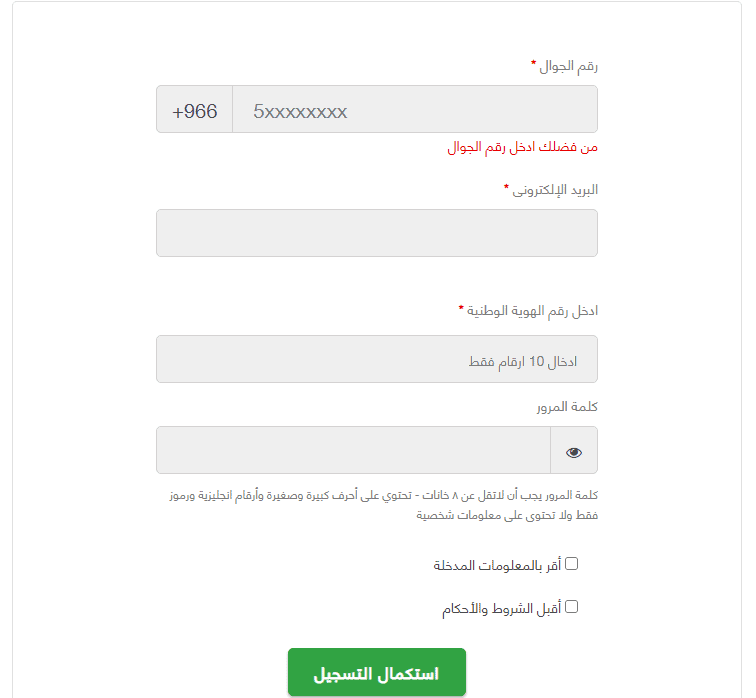This screenshot has width=756, height=698.
Task: Click the red asterisk beside رقم الجوال
Action: point(533,63)
